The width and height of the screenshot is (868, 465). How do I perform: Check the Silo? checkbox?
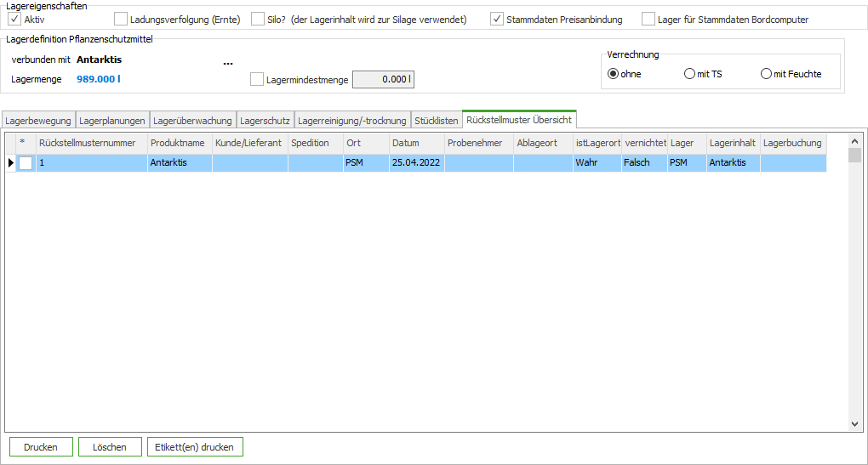pyautogui.click(x=259, y=19)
